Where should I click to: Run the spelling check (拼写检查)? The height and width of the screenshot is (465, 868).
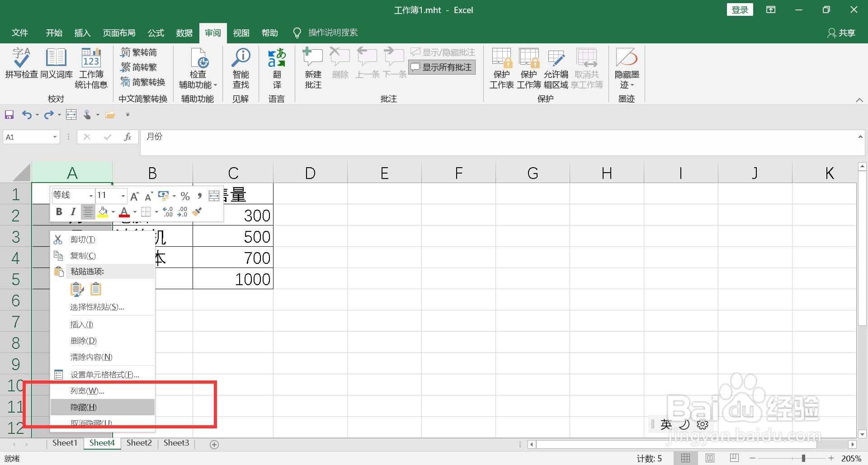pos(21,63)
